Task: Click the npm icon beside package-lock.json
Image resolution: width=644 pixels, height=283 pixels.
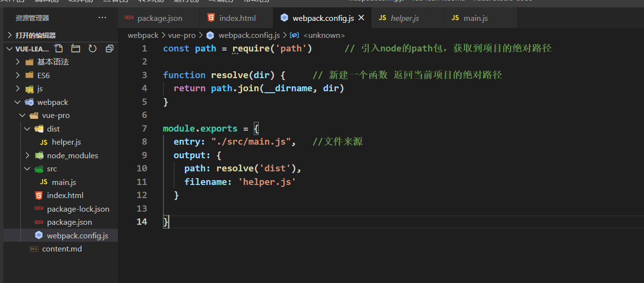Action: (x=39, y=209)
